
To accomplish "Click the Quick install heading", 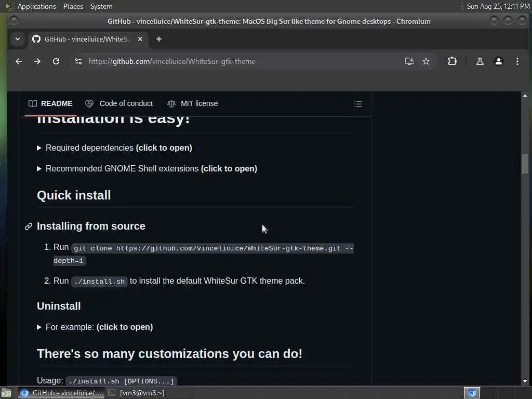I will tap(74, 195).
